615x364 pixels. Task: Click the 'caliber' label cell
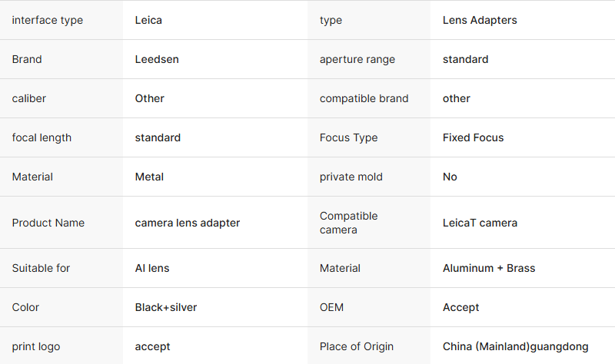[29, 98]
